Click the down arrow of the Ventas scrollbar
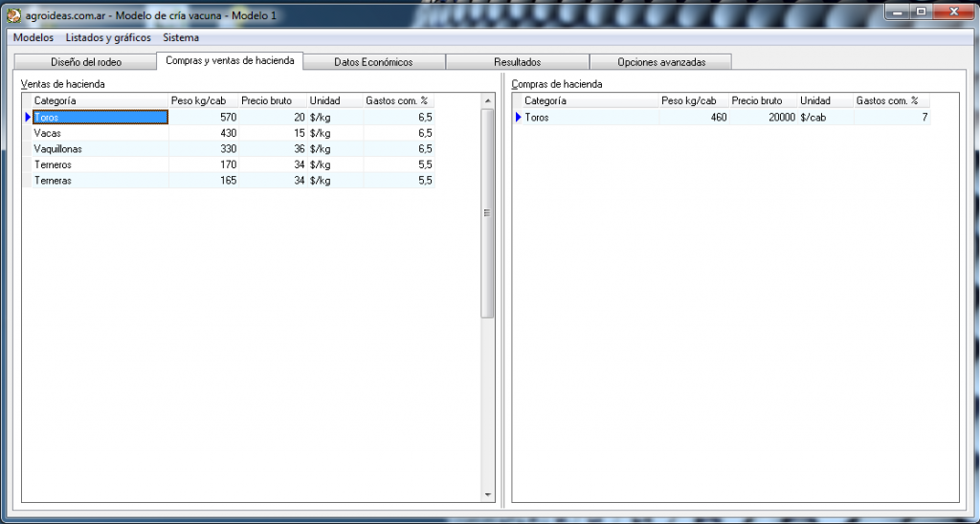Image resolution: width=980 pixels, height=524 pixels. (x=487, y=494)
